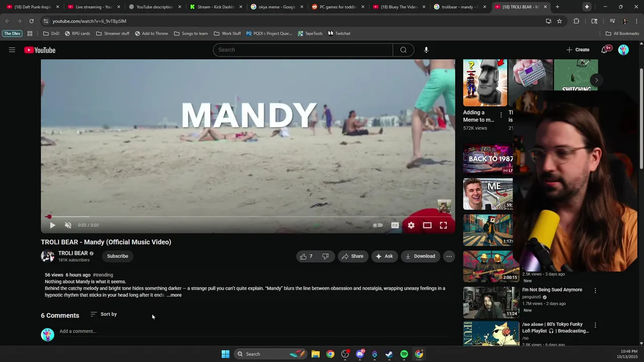Open the RPG cards bookmark folder
The height and width of the screenshot is (362, 644).
77,34
